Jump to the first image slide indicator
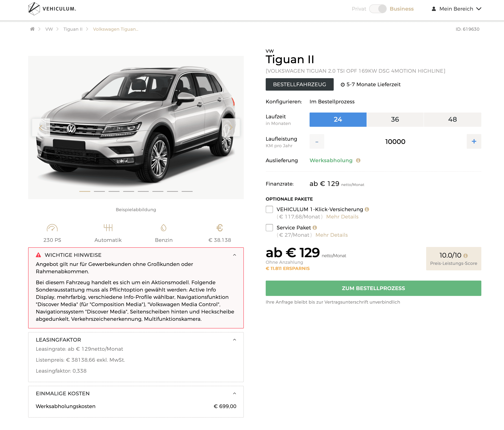 85,191
